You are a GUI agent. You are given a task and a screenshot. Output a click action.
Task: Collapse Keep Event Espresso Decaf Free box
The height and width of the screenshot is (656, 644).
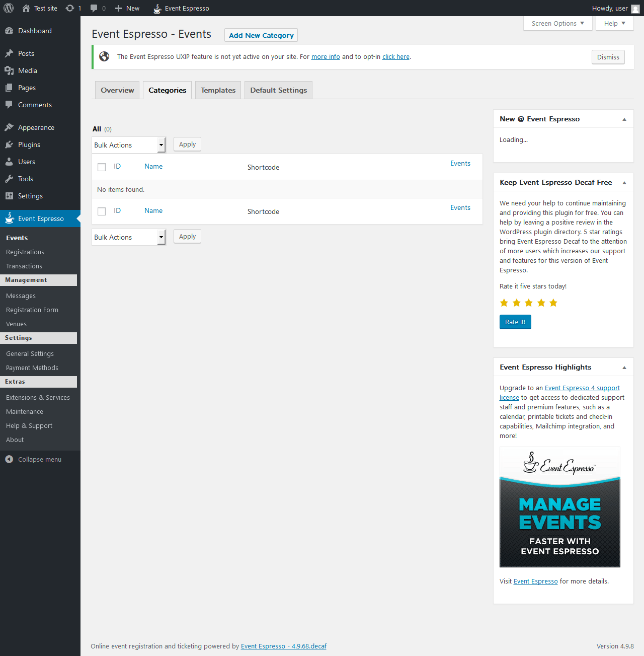click(624, 183)
